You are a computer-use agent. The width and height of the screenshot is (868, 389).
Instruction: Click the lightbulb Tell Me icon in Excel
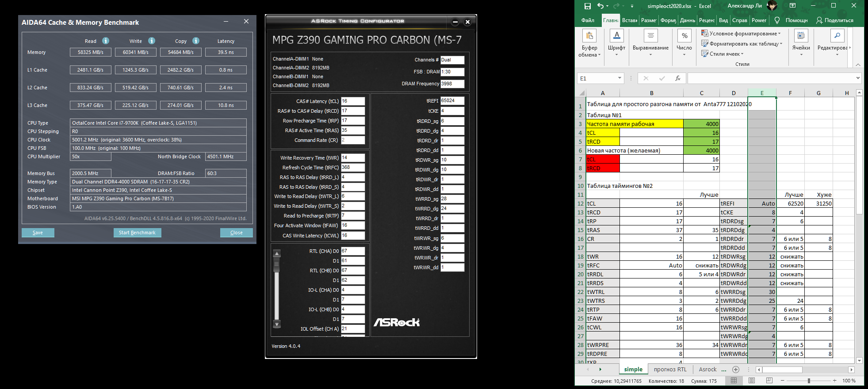tap(777, 20)
